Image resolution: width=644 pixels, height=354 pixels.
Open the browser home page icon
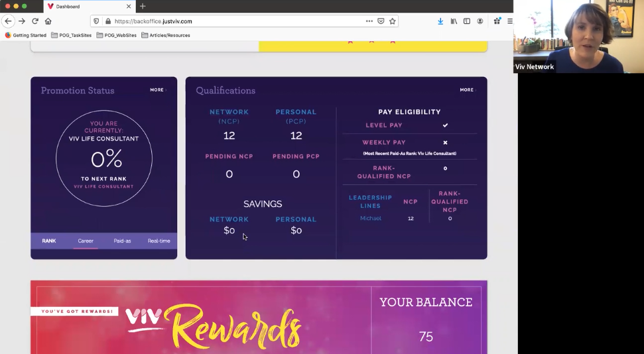point(48,21)
